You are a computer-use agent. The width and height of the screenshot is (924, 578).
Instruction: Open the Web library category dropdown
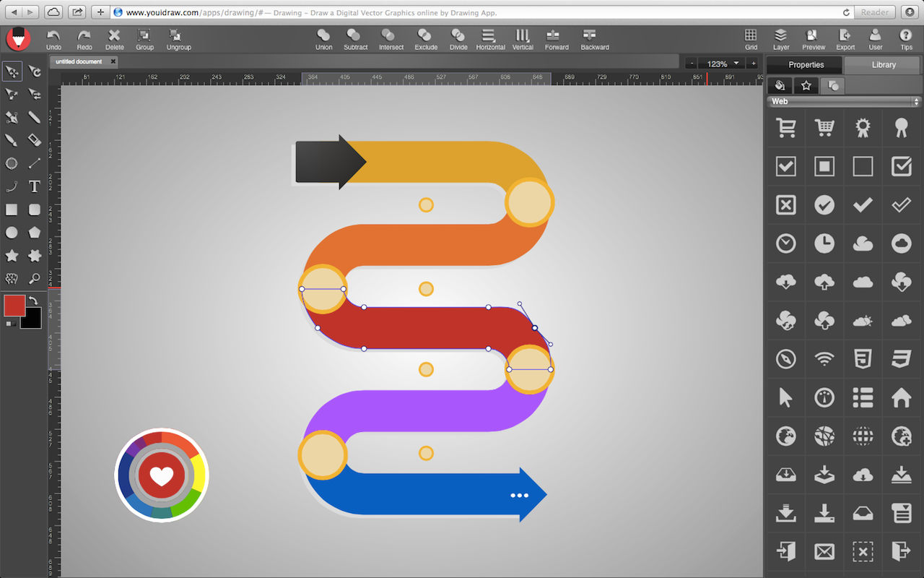pyautogui.click(x=842, y=101)
